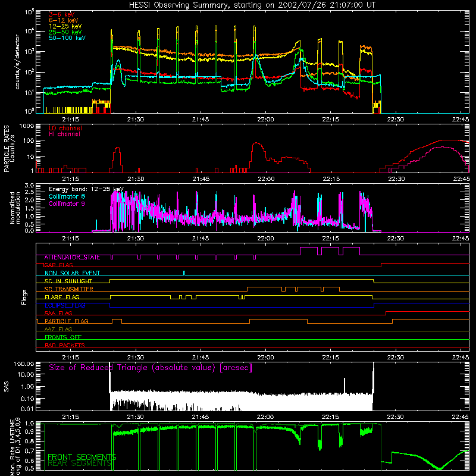
Task: Click the SAS panel axis label
Action: [6, 387]
